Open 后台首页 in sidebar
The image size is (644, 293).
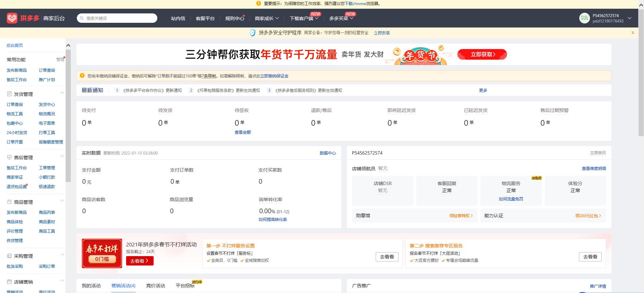(x=15, y=46)
